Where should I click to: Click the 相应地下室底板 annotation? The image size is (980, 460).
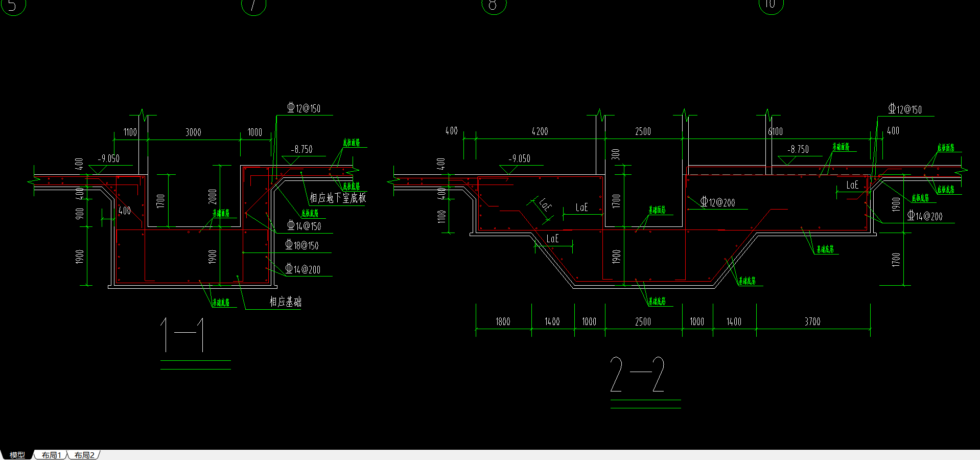click(x=338, y=198)
